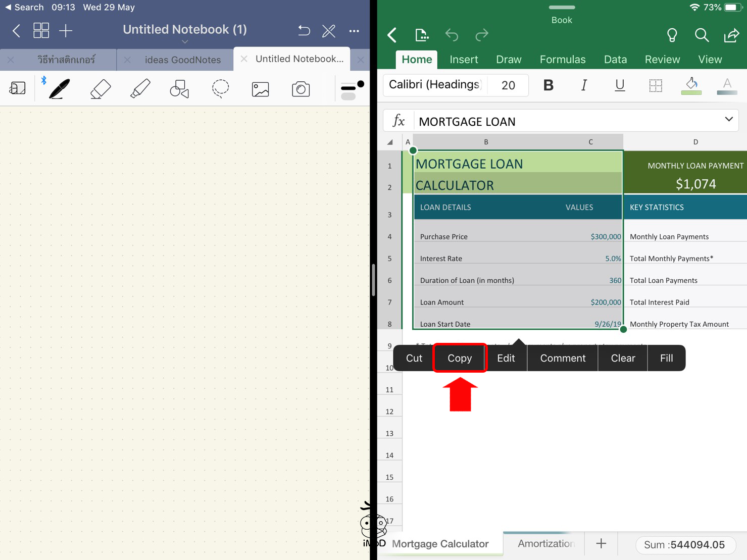Toggle italic formatting in Excel
The height and width of the screenshot is (560, 747).
584,85
